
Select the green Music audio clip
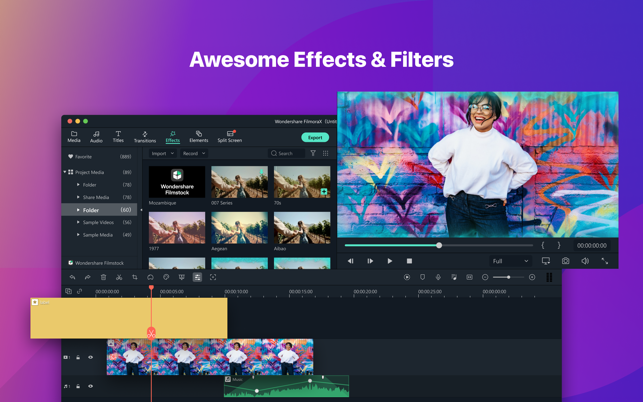[286, 386]
